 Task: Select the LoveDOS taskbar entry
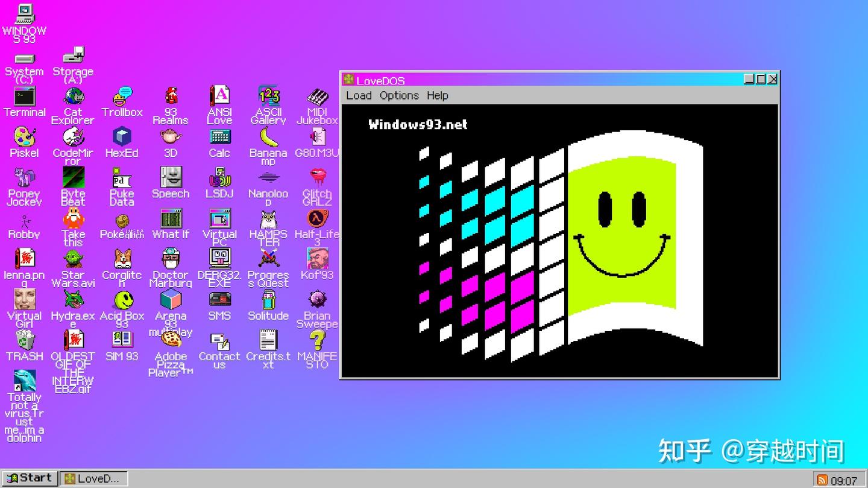[x=93, y=478]
